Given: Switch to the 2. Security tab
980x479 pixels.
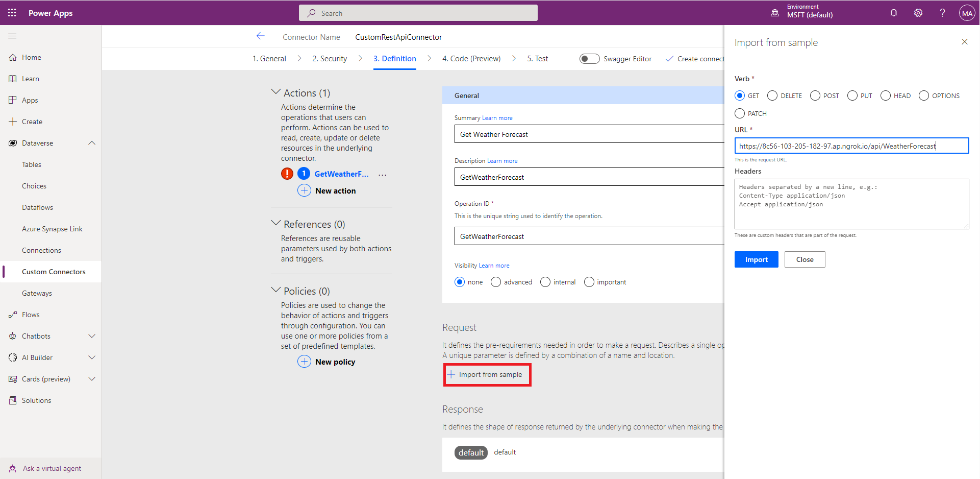Looking at the screenshot, I should (330, 59).
